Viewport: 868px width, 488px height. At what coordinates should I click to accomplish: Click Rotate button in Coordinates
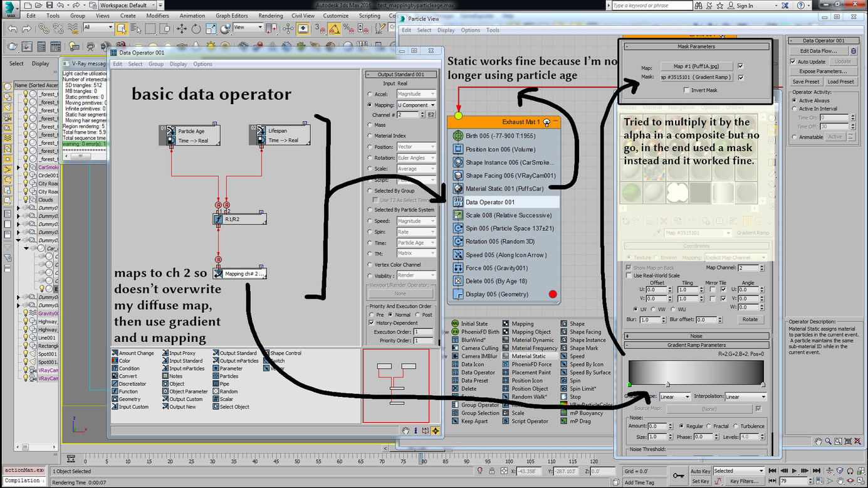pyautogui.click(x=750, y=319)
